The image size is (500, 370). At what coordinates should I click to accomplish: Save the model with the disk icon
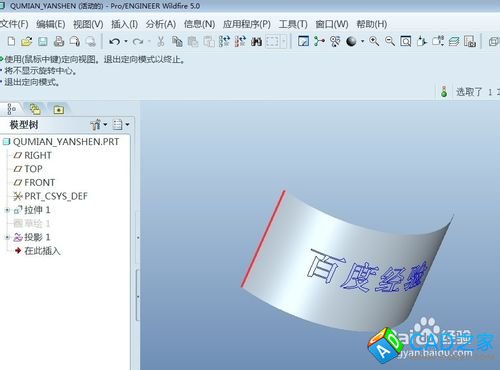pyautogui.click(x=43, y=41)
